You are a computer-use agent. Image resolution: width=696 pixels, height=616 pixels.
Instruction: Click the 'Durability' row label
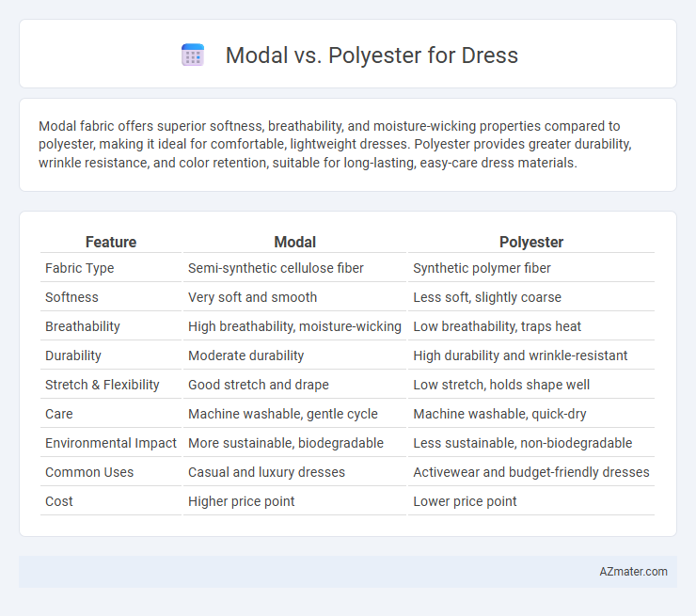point(73,355)
